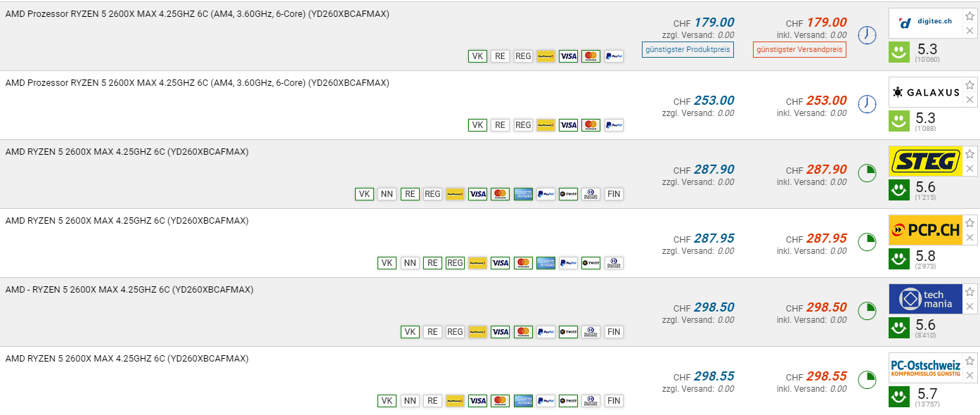Image resolution: width=980 pixels, height=415 pixels.
Task: Click the American Express icon in the PC-Ostschweiz row
Action: coord(523,401)
